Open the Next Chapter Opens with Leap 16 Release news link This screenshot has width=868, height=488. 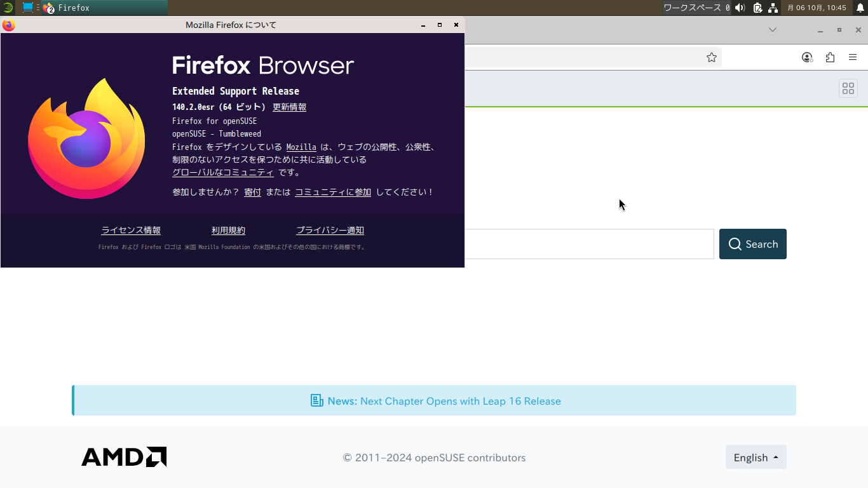[461, 401]
